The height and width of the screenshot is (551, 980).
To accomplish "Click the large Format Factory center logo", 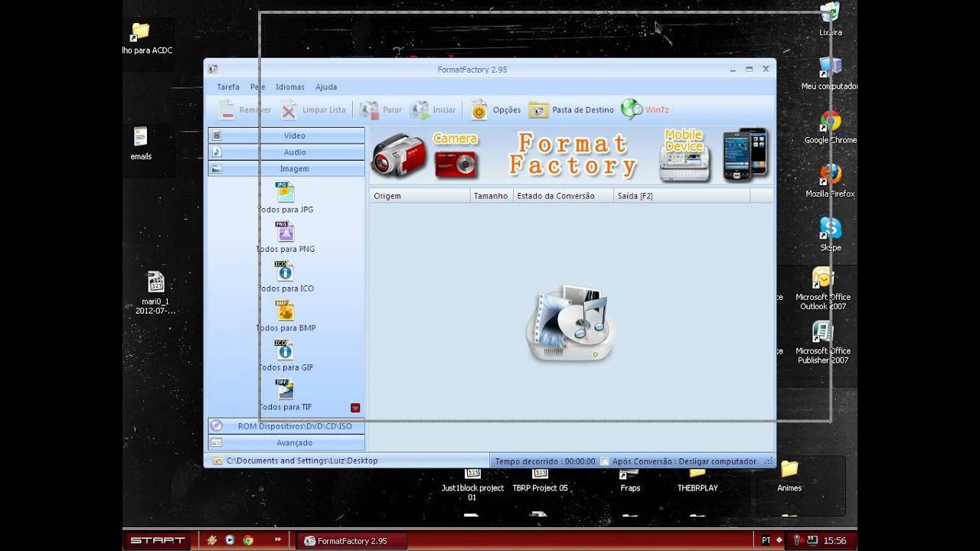I will click(x=570, y=323).
